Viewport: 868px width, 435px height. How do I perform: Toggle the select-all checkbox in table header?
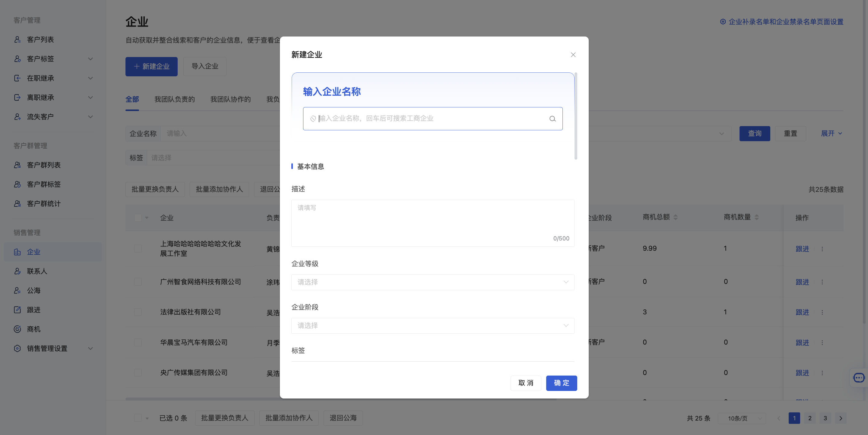pyautogui.click(x=138, y=218)
